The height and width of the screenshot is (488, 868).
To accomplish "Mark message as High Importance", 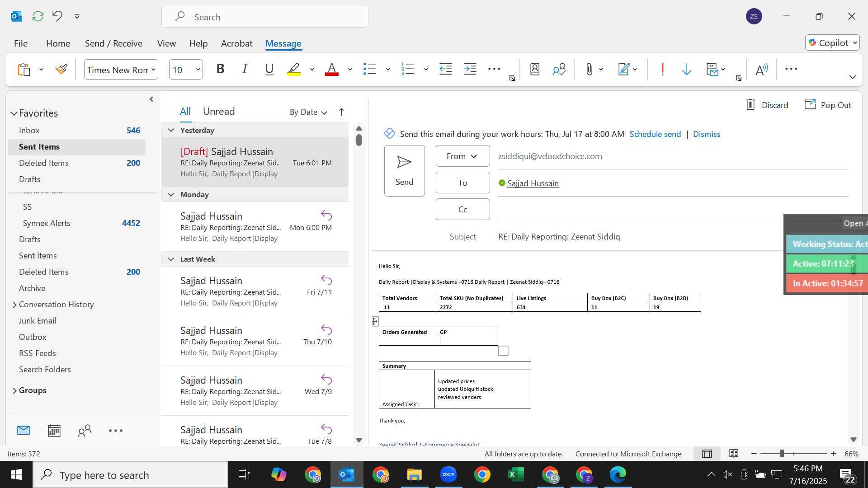I will [663, 69].
